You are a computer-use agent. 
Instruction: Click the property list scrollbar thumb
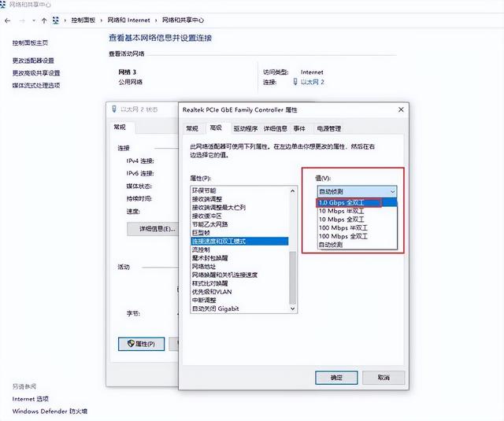pos(292,277)
